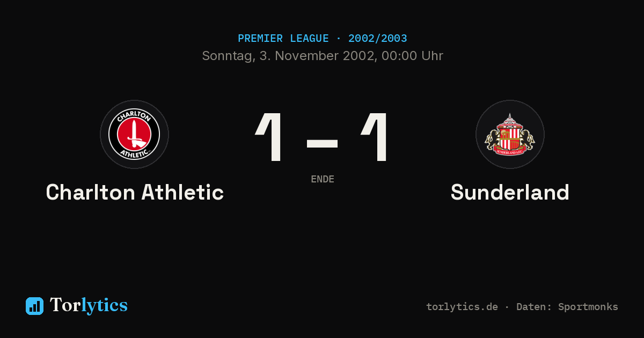
Task: Open the Sunderland team name
Action: click(510, 192)
